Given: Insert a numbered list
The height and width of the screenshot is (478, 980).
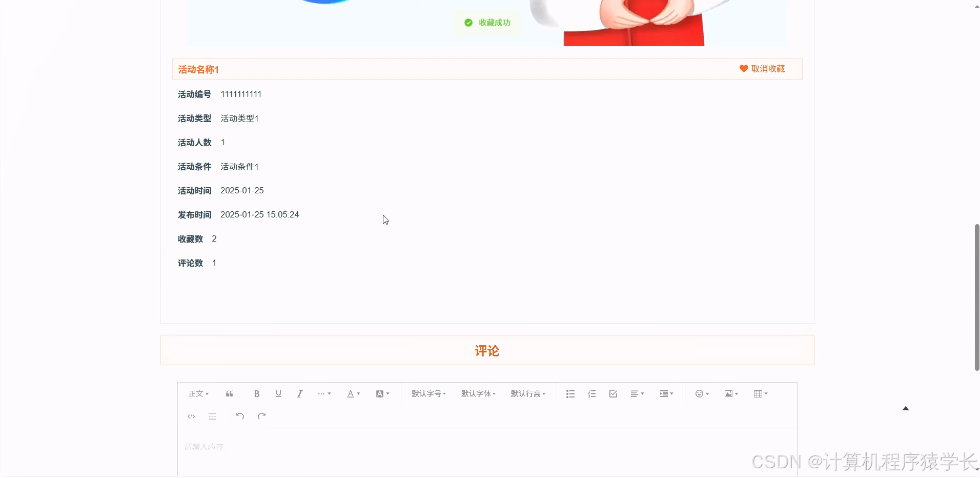Looking at the screenshot, I should [591, 393].
